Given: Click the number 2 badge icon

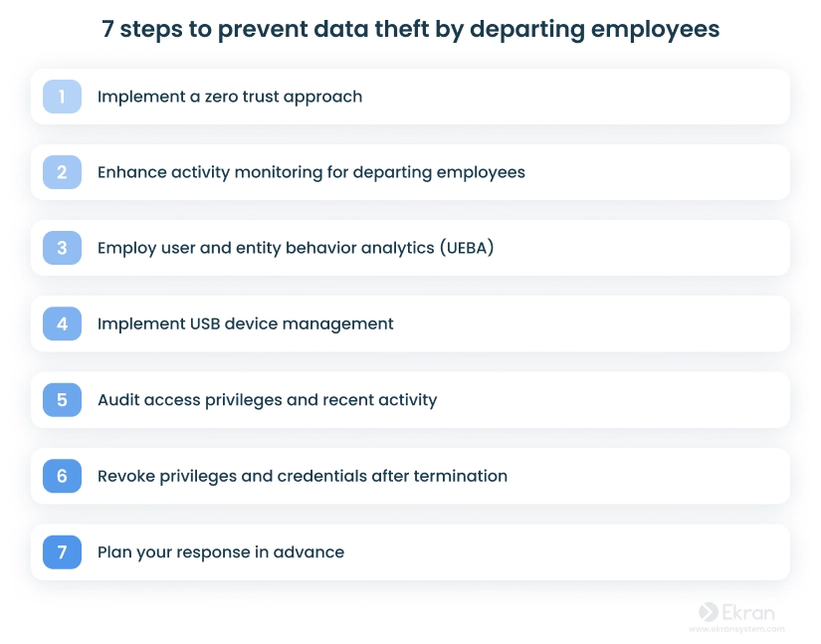Looking at the screenshot, I should click(62, 172).
